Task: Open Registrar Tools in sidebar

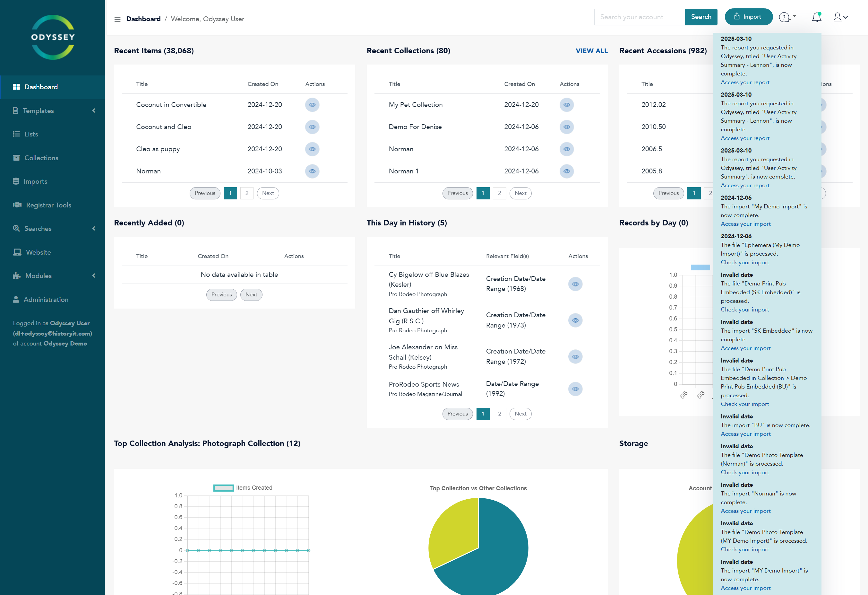Action: 48,205
